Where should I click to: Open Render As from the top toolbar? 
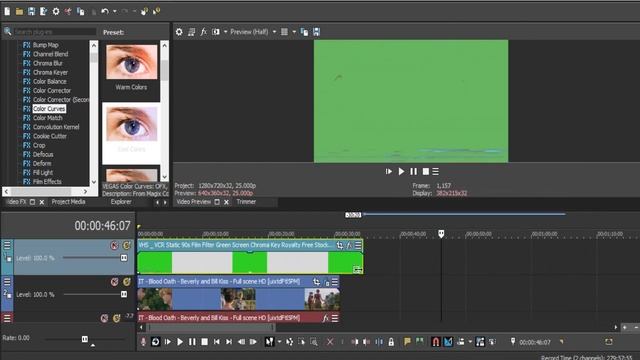pyautogui.click(x=43, y=11)
